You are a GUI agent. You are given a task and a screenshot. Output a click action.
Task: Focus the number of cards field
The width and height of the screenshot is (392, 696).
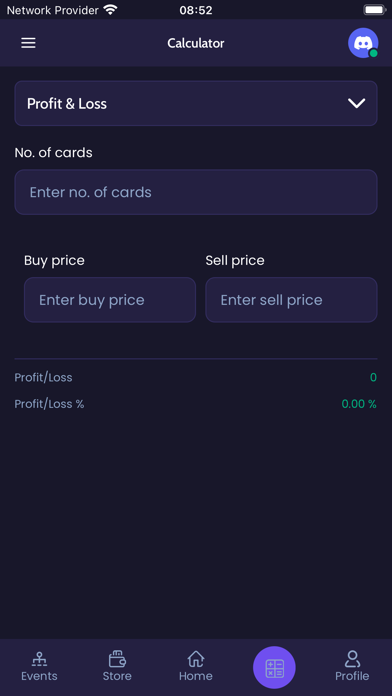[x=196, y=192]
